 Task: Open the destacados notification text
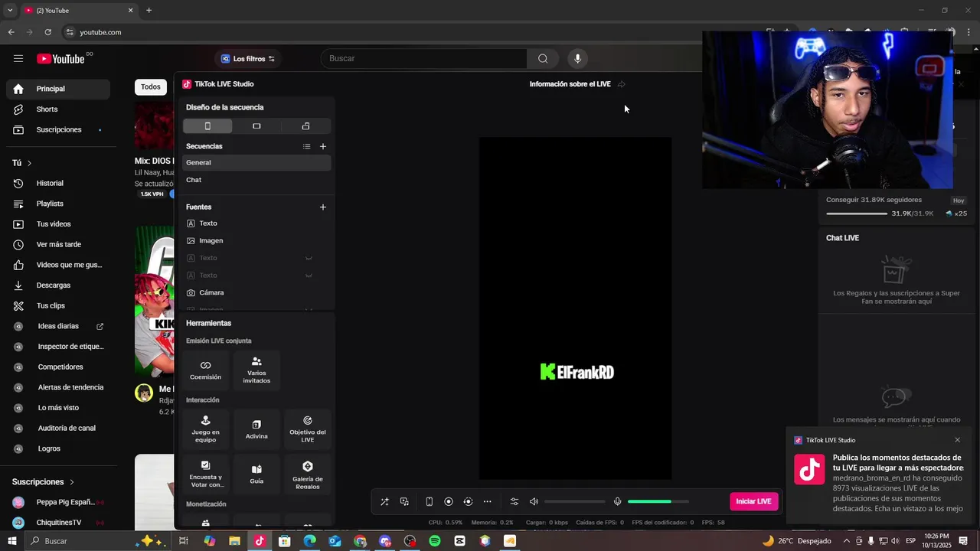coord(898,483)
